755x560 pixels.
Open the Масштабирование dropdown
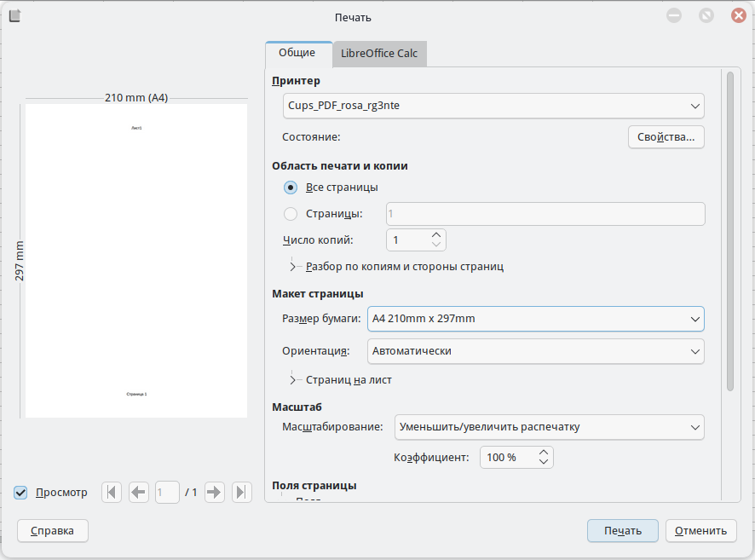point(550,428)
